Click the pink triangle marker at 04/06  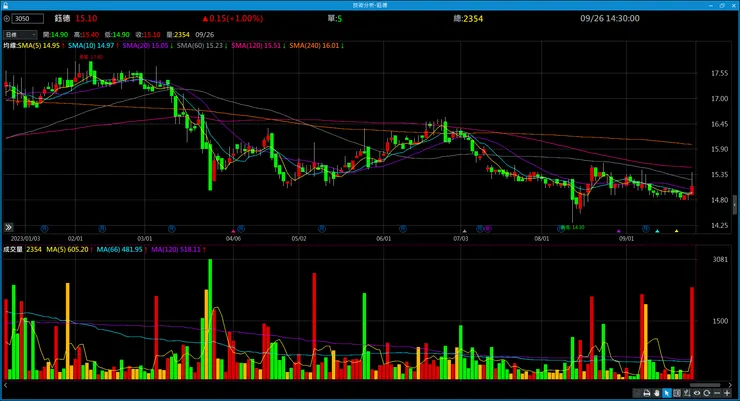pos(233,231)
